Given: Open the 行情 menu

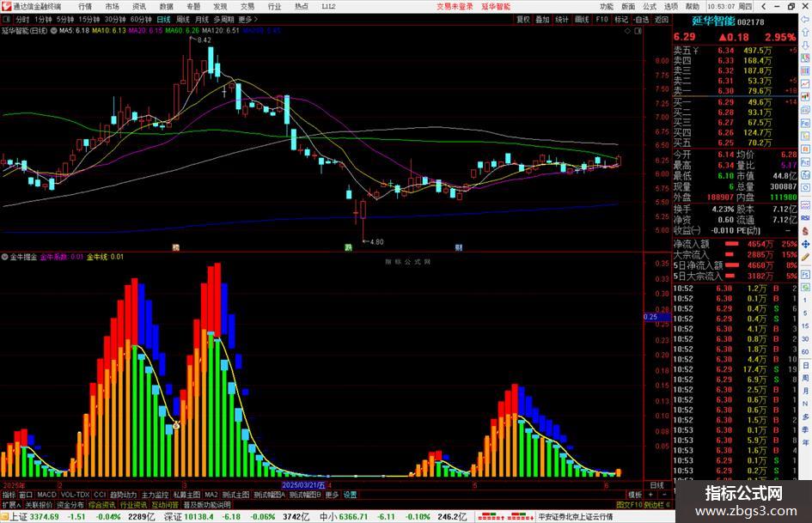Looking at the screenshot, I should [x=85, y=7].
